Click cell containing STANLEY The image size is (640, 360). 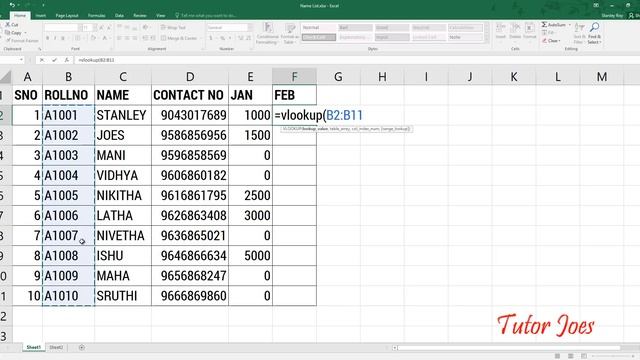click(x=123, y=115)
